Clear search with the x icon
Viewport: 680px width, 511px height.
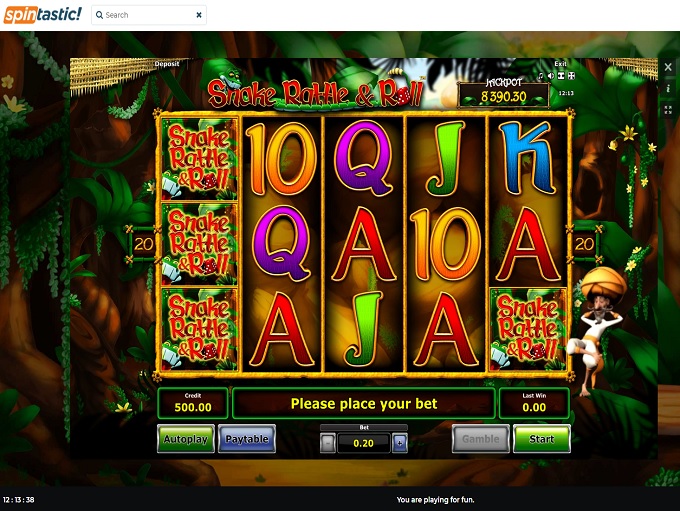(x=199, y=15)
